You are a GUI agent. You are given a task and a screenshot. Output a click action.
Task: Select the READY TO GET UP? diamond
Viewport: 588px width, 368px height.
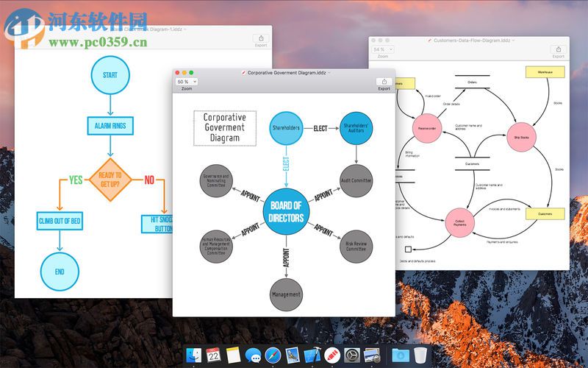click(x=110, y=180)
